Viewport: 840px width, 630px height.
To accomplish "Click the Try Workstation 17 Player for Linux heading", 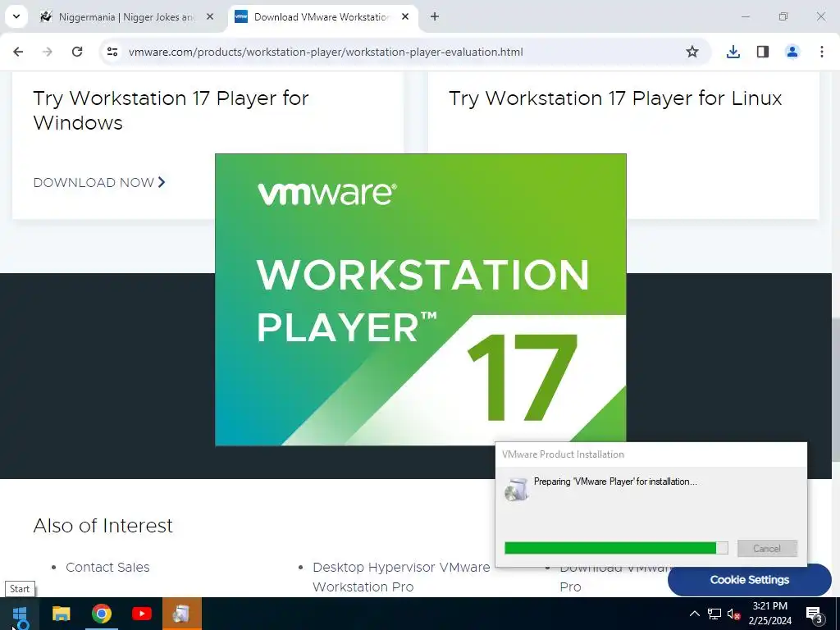I will tap(615, 98).
